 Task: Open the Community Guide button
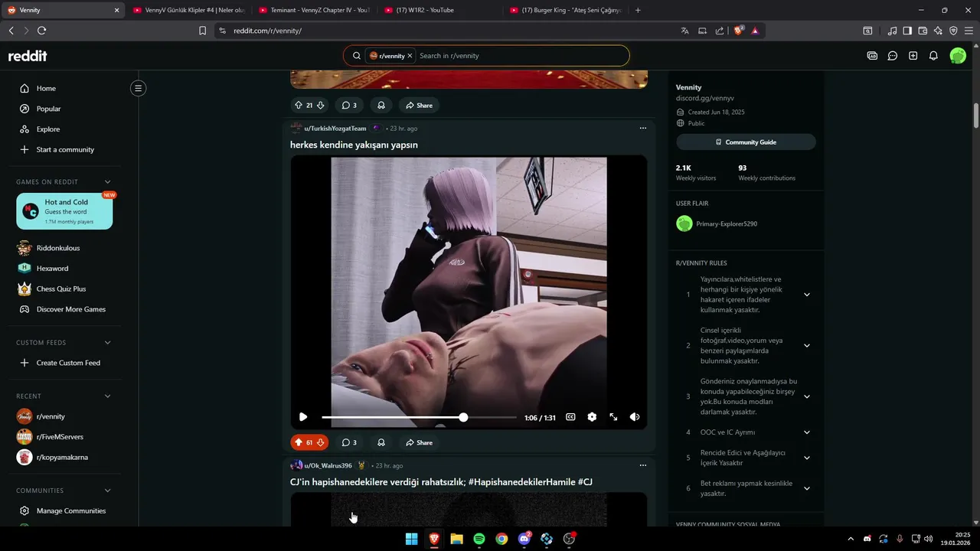pos(746,142)
